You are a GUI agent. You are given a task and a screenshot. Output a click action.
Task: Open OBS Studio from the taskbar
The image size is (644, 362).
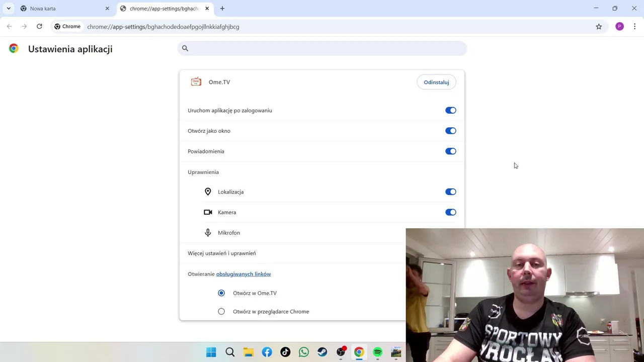tap(341, 352)
